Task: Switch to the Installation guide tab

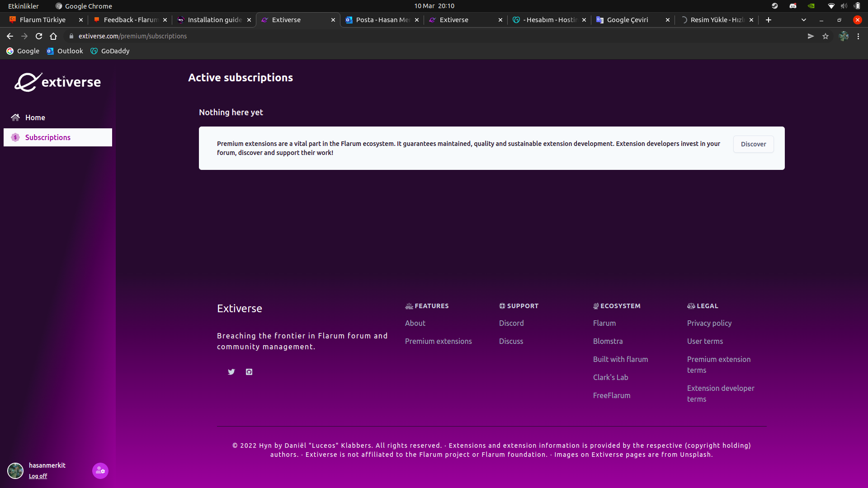Action: click(x=215, y=20)
